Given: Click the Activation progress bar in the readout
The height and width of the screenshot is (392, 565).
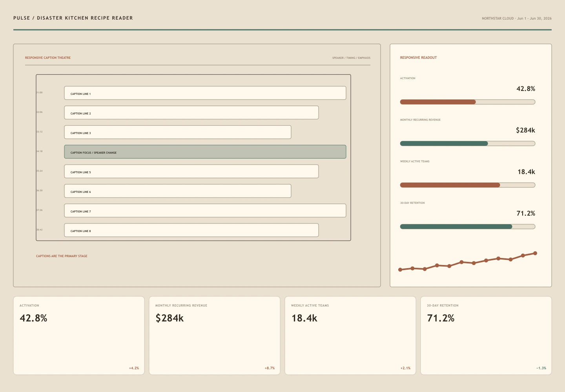Looking at the screenshot, I should (x=468, y=102).
